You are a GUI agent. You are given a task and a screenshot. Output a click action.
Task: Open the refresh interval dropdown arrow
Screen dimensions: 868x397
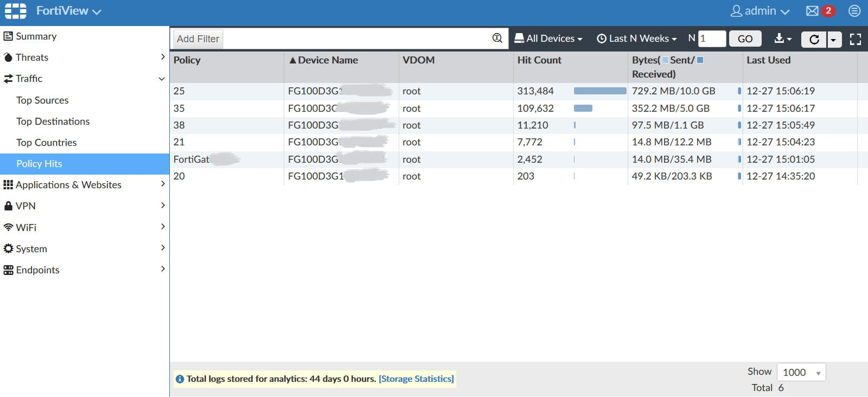(x=834, y=39)
